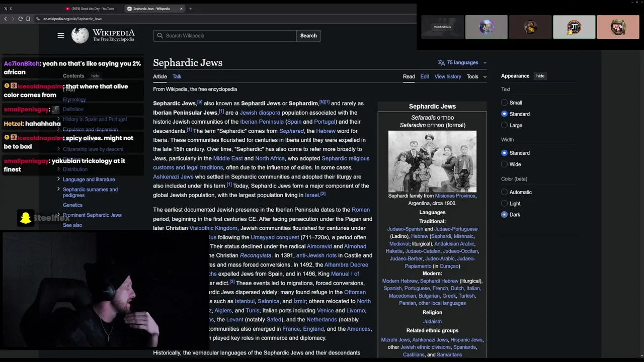Screen dimensions: 644x362
Task: Select Dark color mode
Action: coord(504,215)
